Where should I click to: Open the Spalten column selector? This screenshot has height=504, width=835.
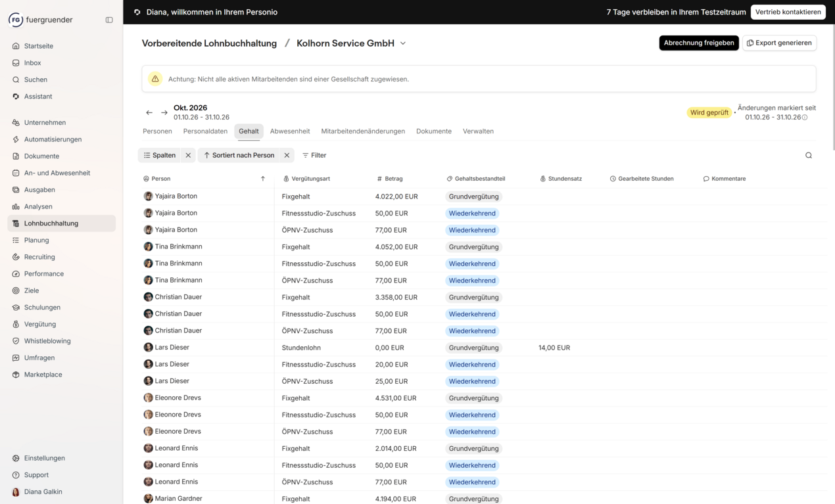[160, 155]
